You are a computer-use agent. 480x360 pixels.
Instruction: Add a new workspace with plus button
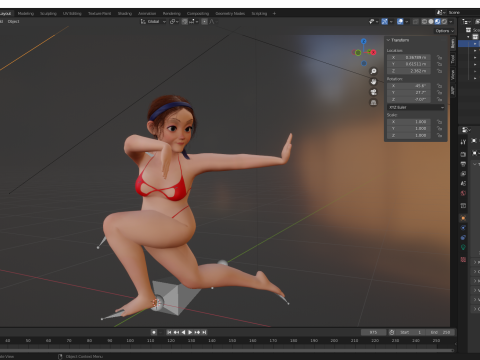click(274, 14)
